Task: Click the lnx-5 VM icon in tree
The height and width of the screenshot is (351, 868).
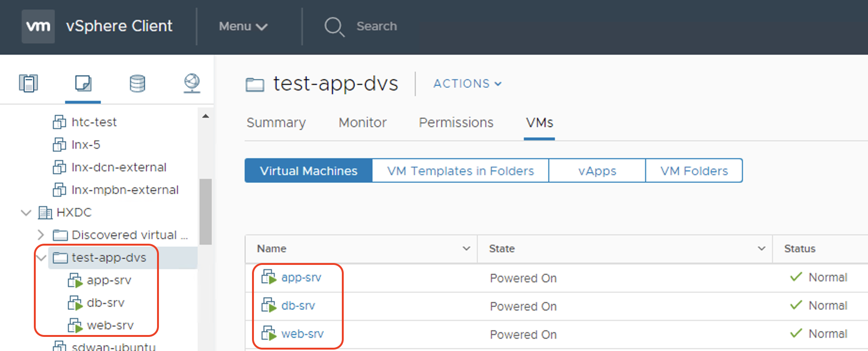Action: coord(59,145)
